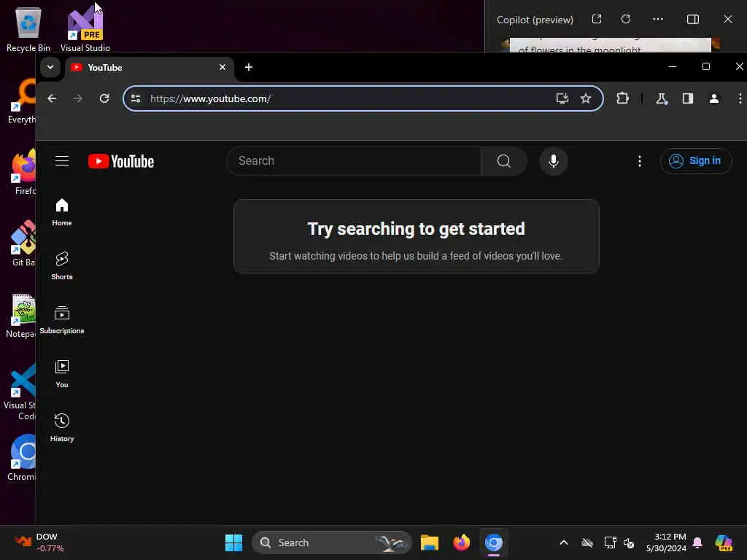Select the YouTube browser tab
Image resolution: width=747 pixels, height=560 pixels.
[x=149, y=68]
